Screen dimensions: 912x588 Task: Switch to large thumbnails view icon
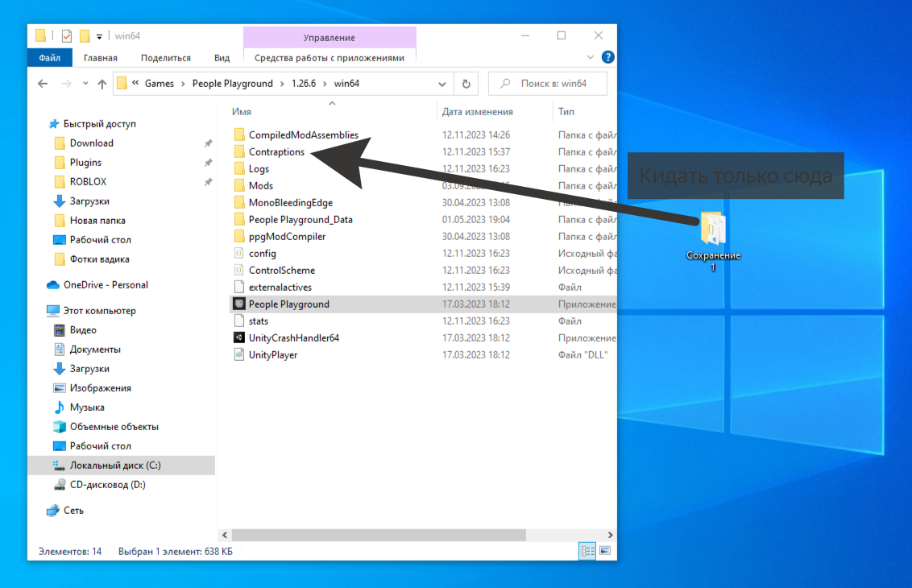coord(604,551)
